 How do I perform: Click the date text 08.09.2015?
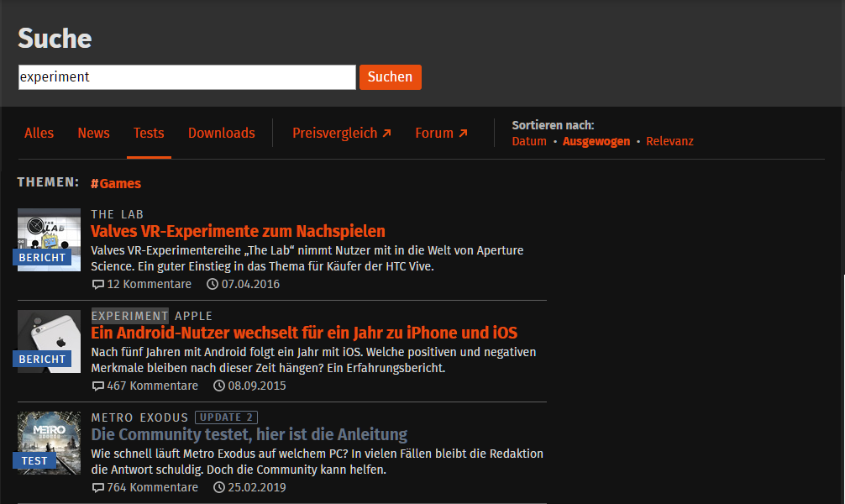click(257, 386)
